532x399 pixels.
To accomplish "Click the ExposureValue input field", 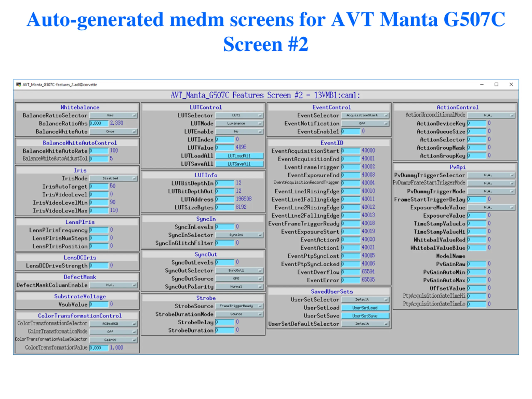I will (477, 216).
